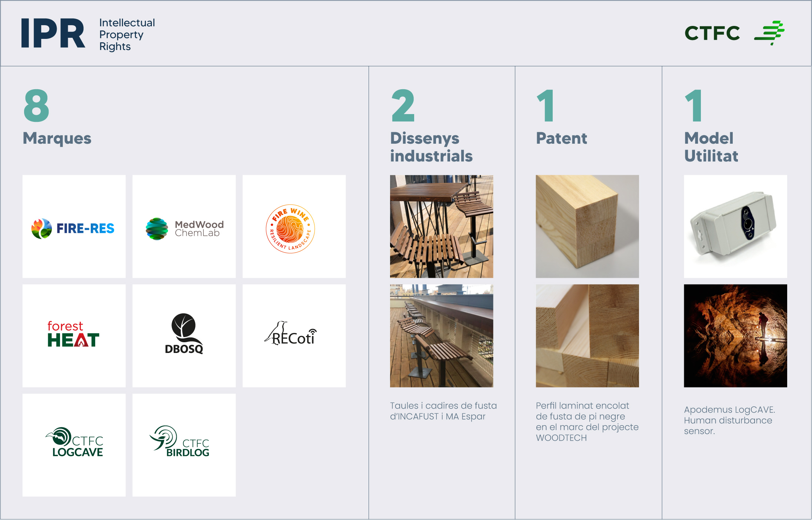The width and height of the screenshot is (812, 520).
Task: Click the CTFC green logo in header
Action: point(734,33)
